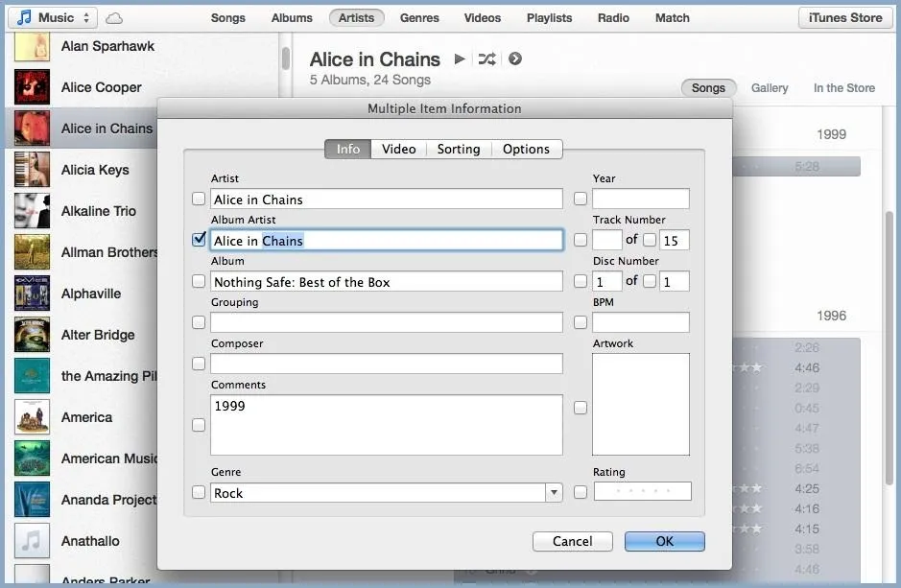
Task: Play Alice in Chains songs
Action: 459,59
